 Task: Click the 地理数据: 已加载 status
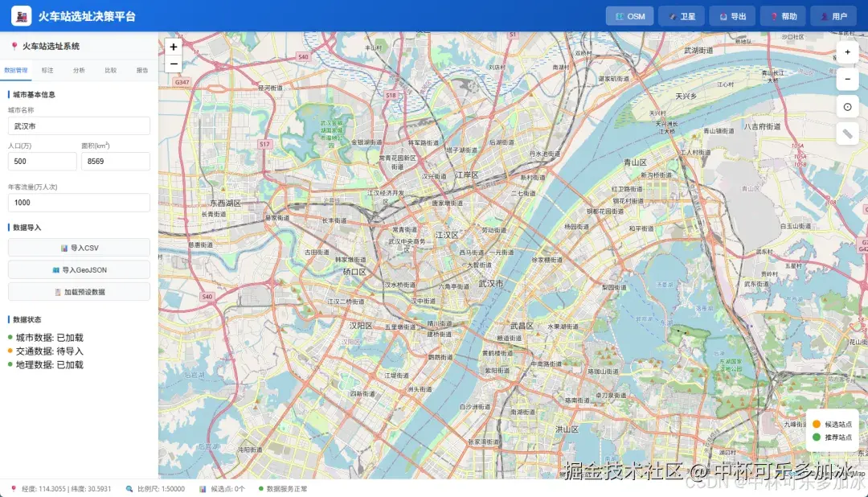click(46, 364)
